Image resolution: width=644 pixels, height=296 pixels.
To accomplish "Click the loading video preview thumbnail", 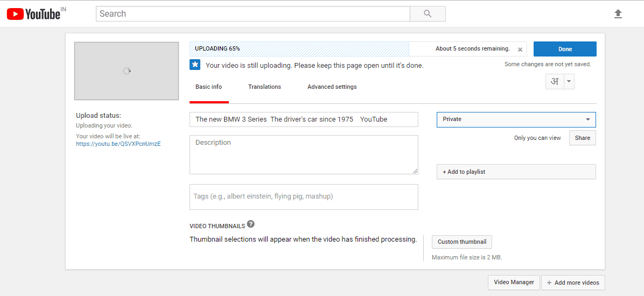I will (127, 71).
